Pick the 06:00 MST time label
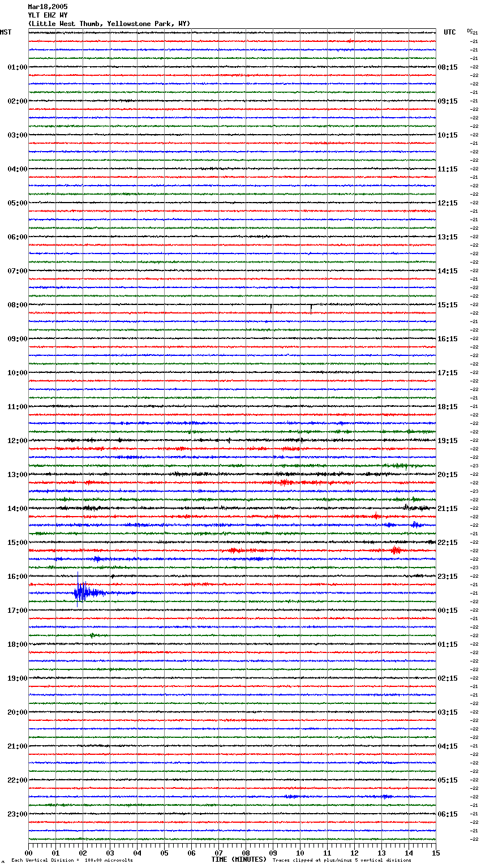This screenshot has width=481, height=868. 18,237
